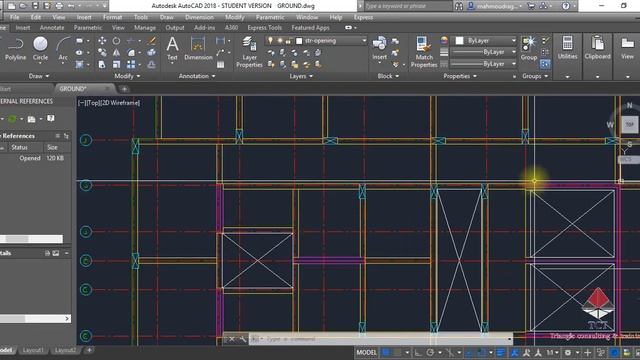The width and height of the screenshot is (640, 360).
Task: Open the Dimension menu
Action: tap(199, 17)
